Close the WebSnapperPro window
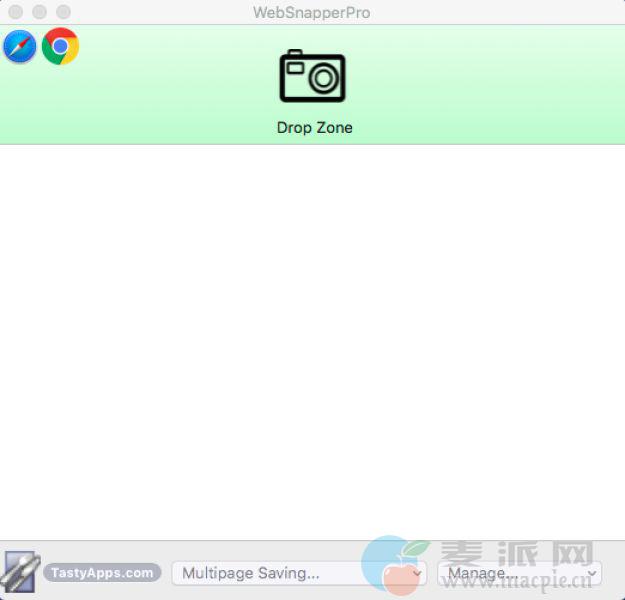Viewport: 625px width, 600px height. pos(15,12)
